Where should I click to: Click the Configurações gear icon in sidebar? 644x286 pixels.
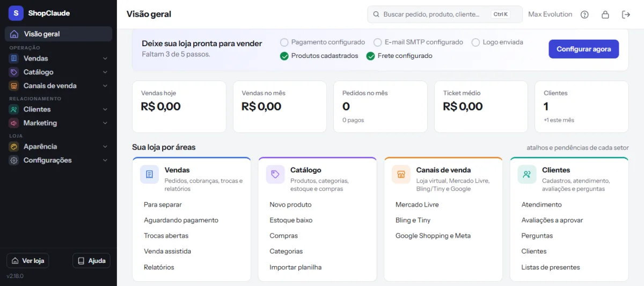[x=13, y=160]
